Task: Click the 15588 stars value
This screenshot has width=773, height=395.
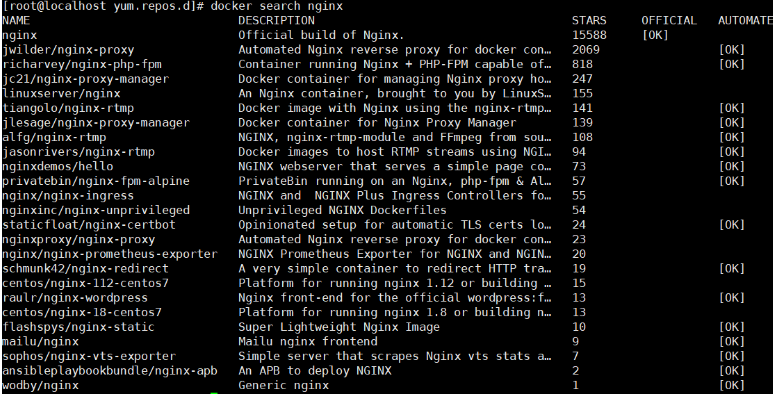Action: [x=589, y=36]
